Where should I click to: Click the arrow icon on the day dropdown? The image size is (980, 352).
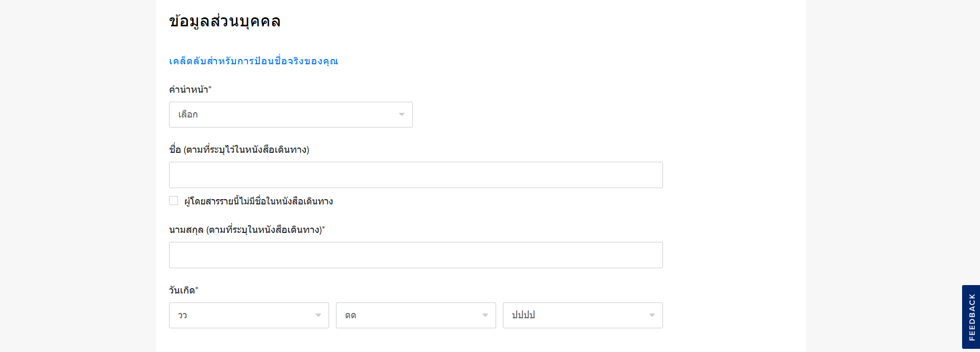click(318, 315)
